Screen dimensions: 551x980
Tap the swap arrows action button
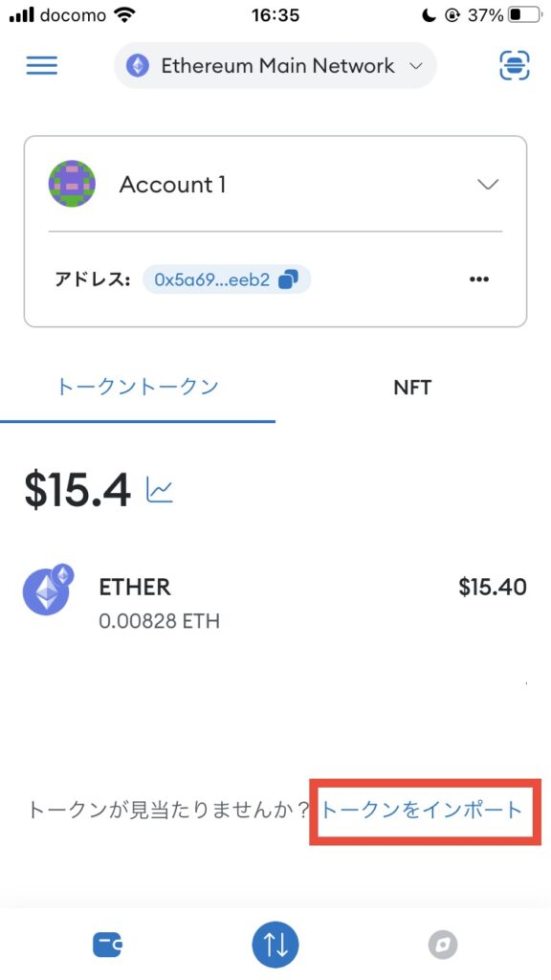[x=275, y=945]
